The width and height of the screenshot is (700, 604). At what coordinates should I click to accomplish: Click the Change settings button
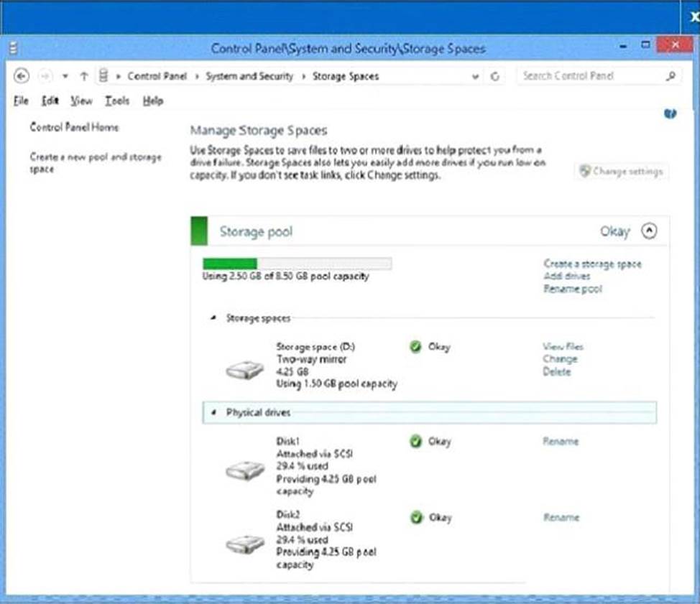[x=622, y=172]
